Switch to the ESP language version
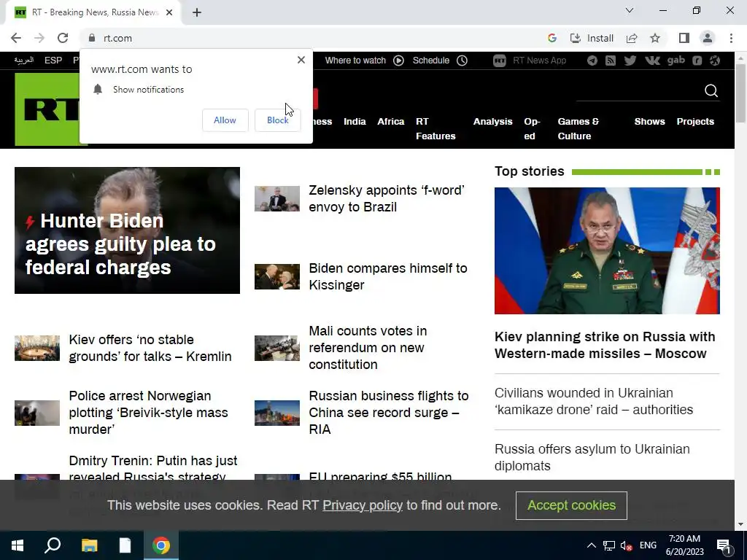 pos(53,61)
